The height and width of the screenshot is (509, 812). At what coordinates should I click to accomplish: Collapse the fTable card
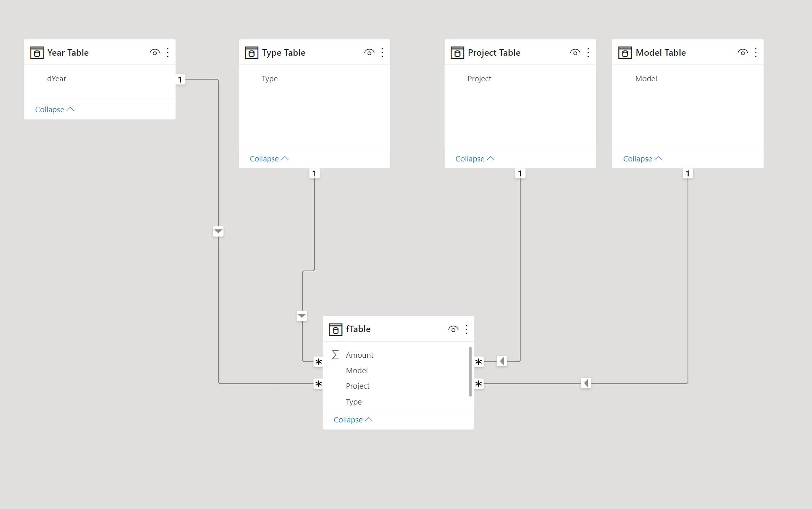(x=353, y=420)
